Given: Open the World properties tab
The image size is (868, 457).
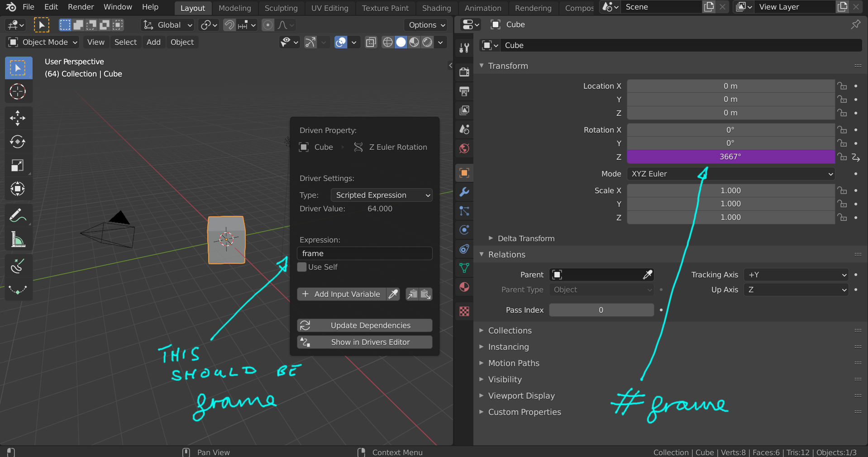Looking at the screenshot, I should 463,148.
